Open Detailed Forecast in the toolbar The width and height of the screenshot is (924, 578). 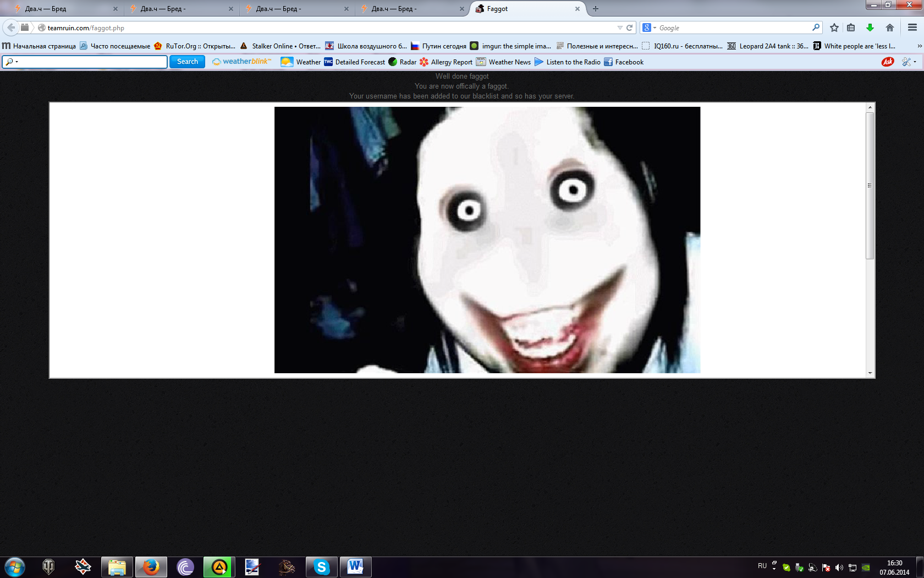tap(355, 62)
